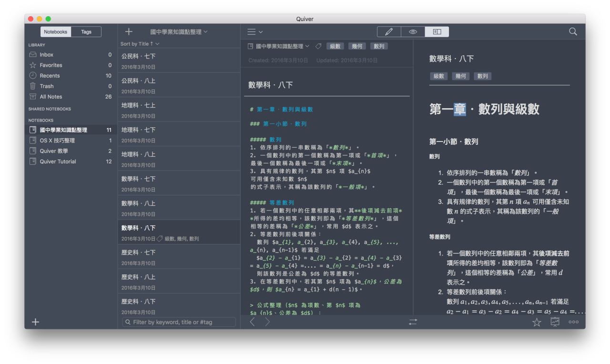Screen dimensions: 610x364
Task: Click markdown heading line 第一章・數列與級數
Action: point(281,110)
